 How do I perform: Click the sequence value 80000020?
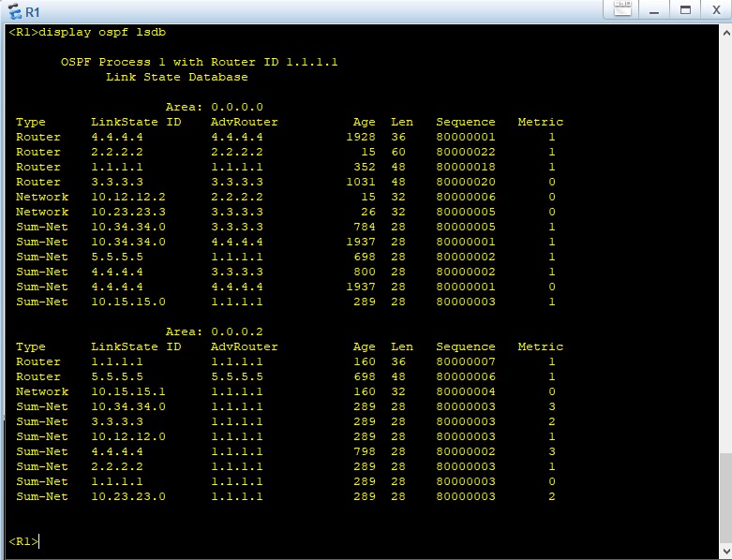[x=466, y=182]
